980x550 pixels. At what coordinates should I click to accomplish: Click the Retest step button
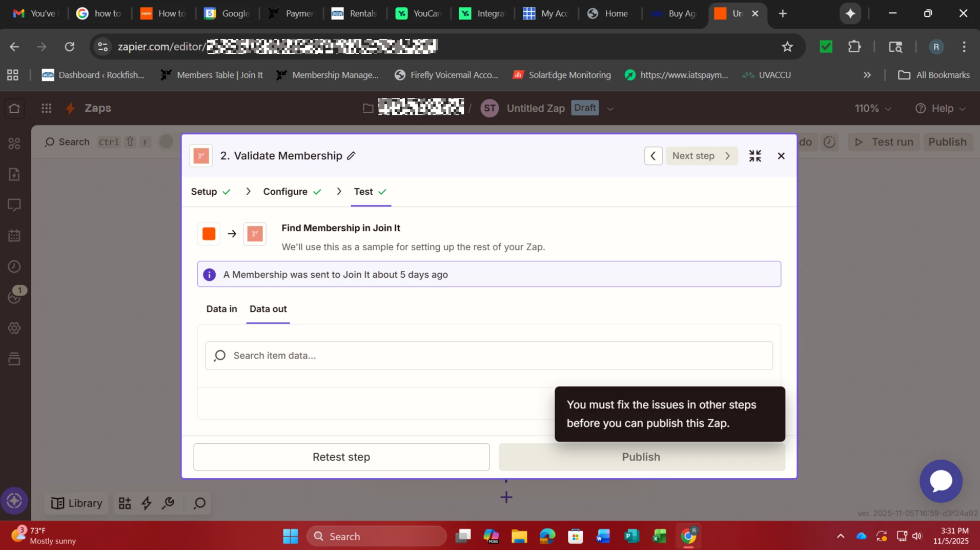tap(341, 457)
